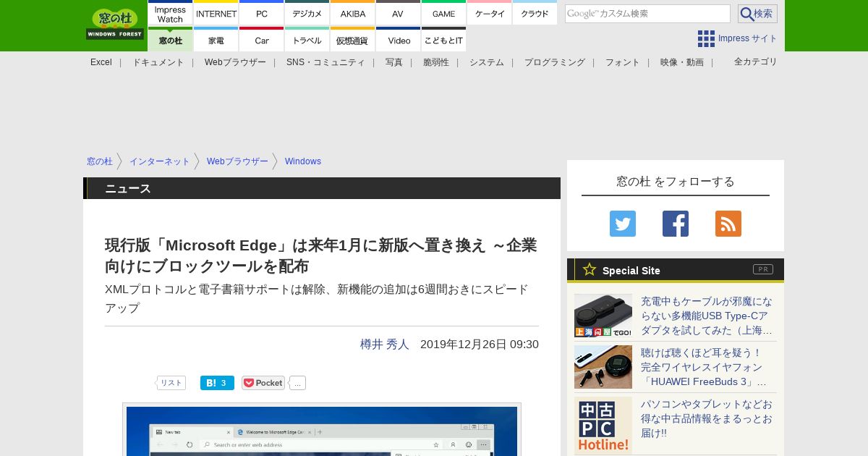Open トラベル tab

(x=307, y=40)
